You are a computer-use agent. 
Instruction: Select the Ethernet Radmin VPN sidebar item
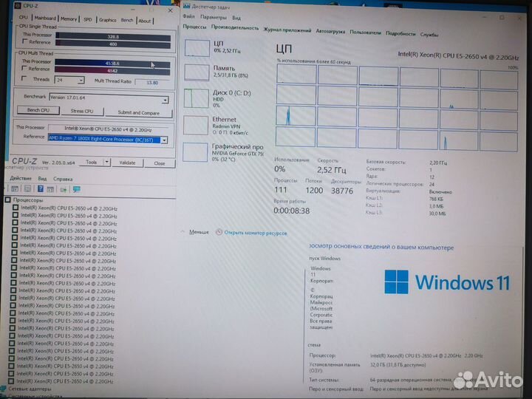[223, 126]
